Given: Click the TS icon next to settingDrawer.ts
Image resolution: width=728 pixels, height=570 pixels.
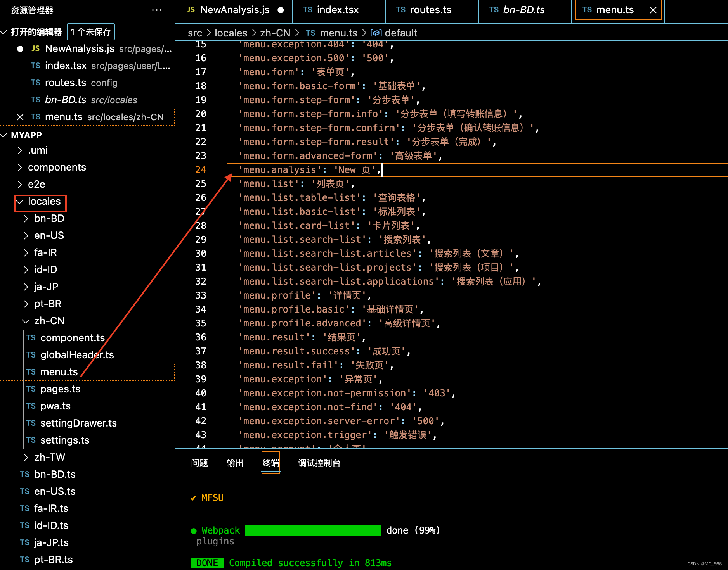Looking at the screenshot, I should 31,423.
